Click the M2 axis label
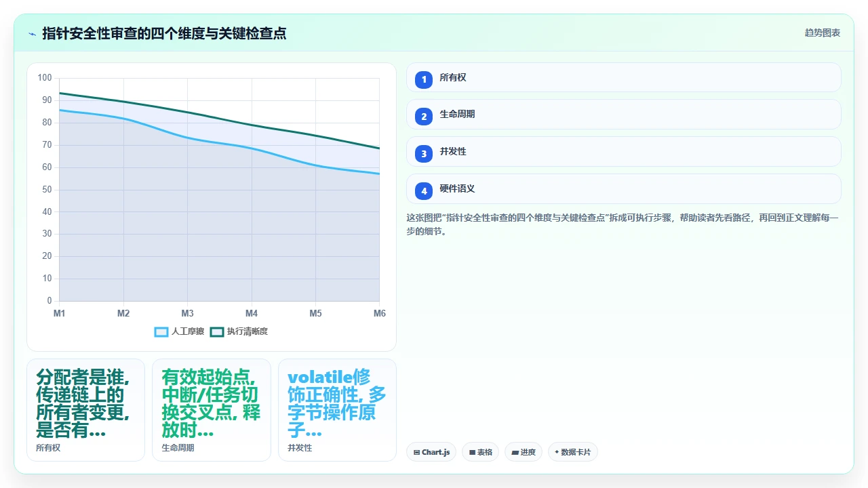This screenshot has height=488, width=868. 123,313
